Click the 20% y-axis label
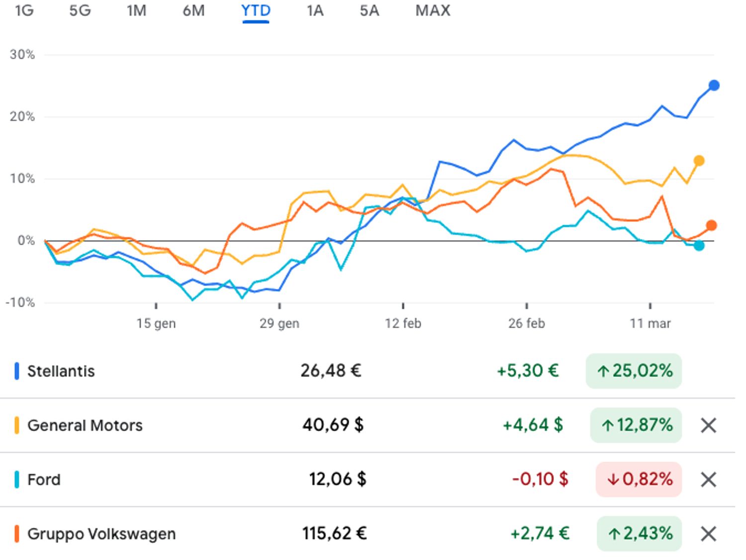The height and width of the screenshot is (560, 746). pyautogui.click(x=22, y=117)
